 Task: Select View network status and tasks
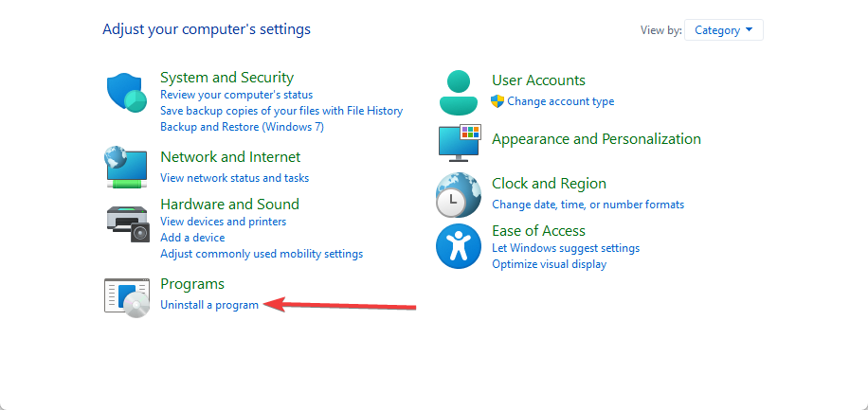coord(235,178)
